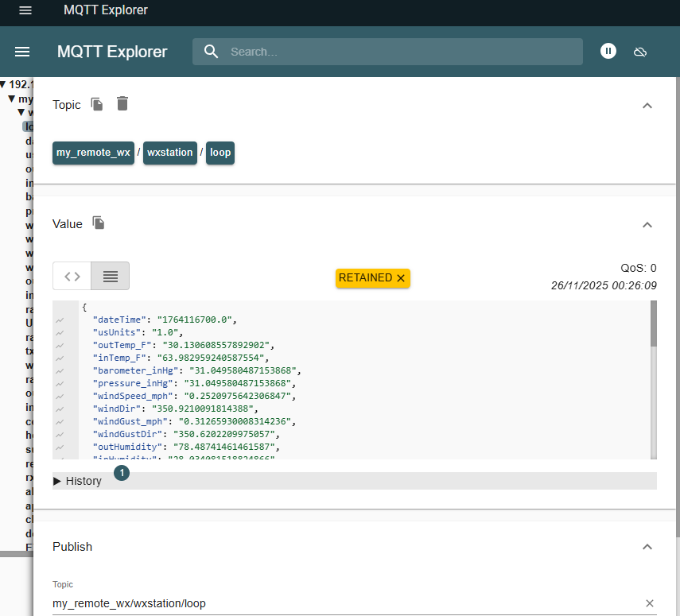Copy the value to clipboard
This screenshot has width=680, height=616.
coord(99,223)
